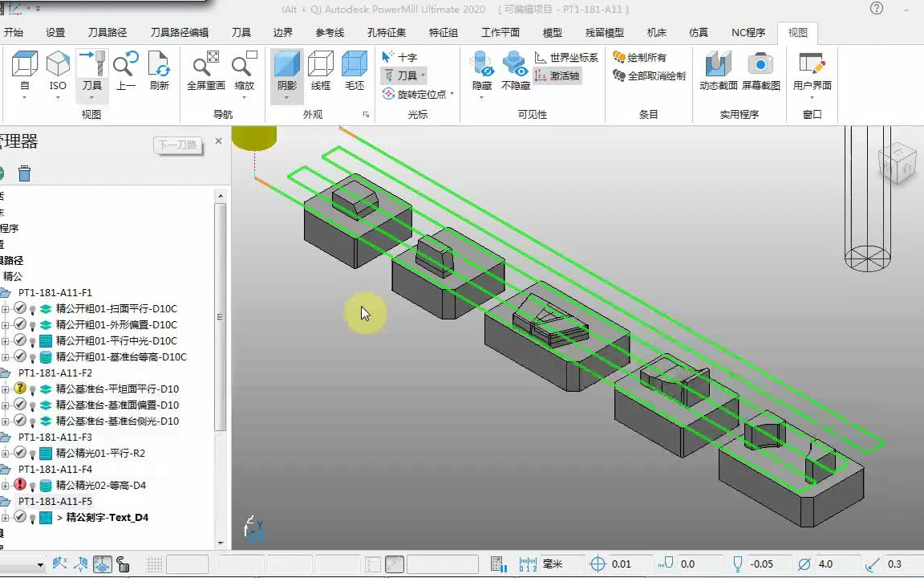The height and width of the screenshot is (578, 924).
Task: Click the 全部取消绘制 button
Action: pos(649,75)
